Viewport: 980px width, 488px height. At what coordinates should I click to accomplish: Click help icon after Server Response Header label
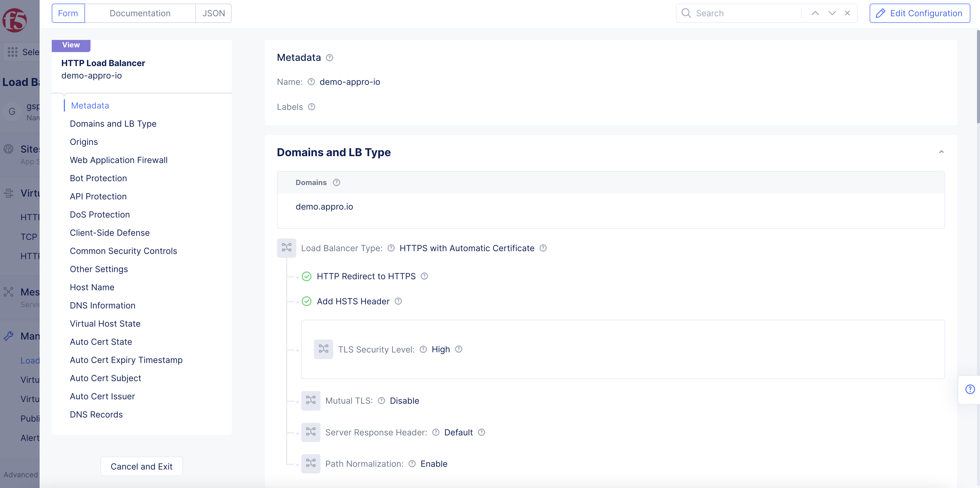click(436, 432)
